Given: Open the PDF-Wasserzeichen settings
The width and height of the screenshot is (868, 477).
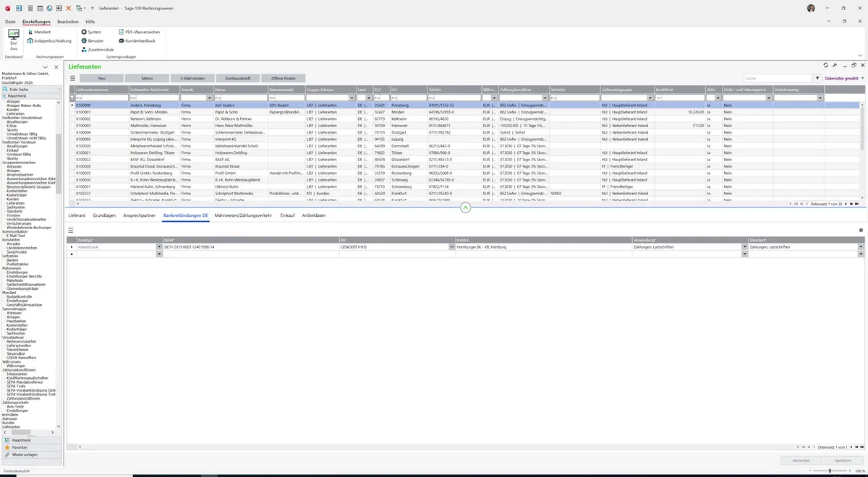Looking at the screenshot, I should [139, 32].
